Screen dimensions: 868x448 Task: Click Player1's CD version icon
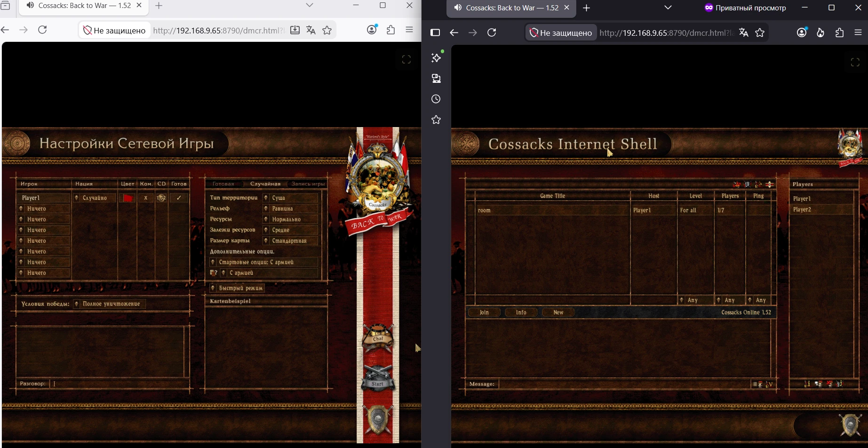[161, 198]
